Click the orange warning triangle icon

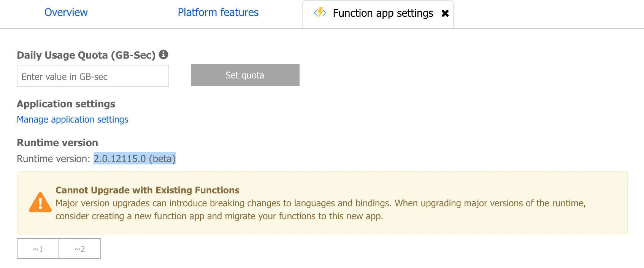tap(40, 202)
